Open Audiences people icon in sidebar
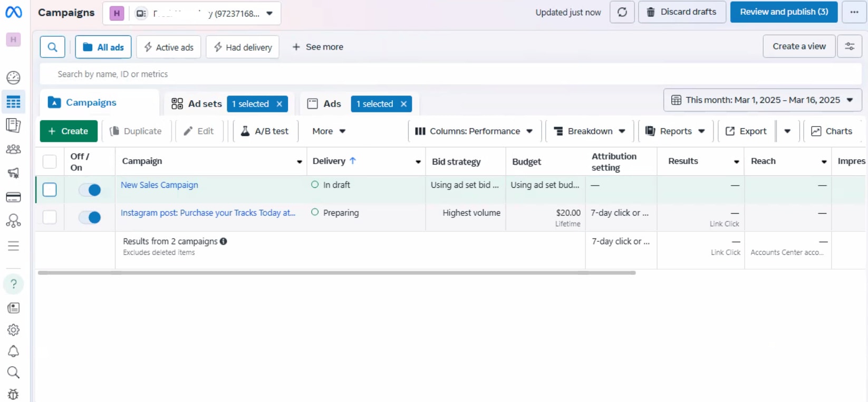Viewport: 868px width, 402px height. coord(13,149)
